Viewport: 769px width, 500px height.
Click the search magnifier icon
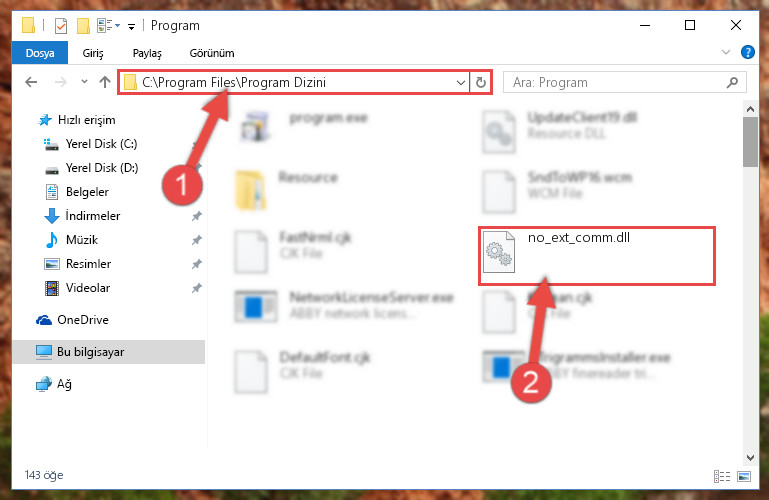[732, 82]
